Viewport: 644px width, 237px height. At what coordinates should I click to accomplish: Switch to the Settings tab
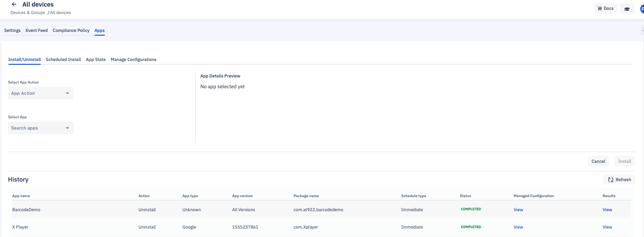12,31
